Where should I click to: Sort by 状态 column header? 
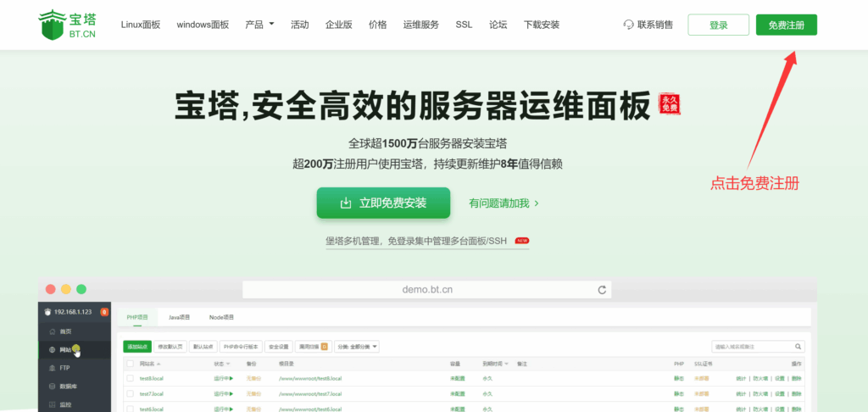click(x=221, y=364)
